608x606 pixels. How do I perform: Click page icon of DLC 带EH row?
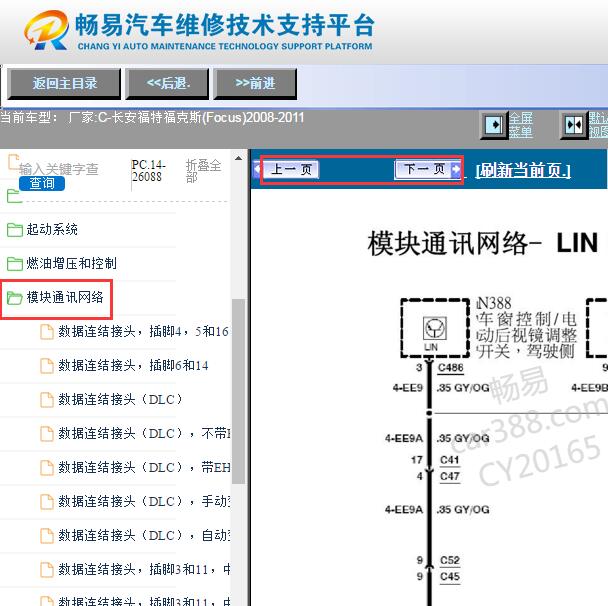(47, 468)
